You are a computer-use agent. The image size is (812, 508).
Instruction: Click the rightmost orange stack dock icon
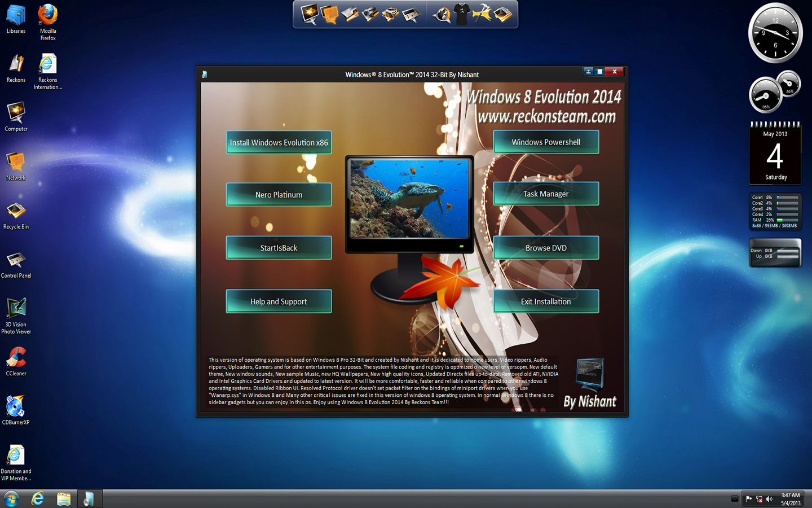pos(502,14)
